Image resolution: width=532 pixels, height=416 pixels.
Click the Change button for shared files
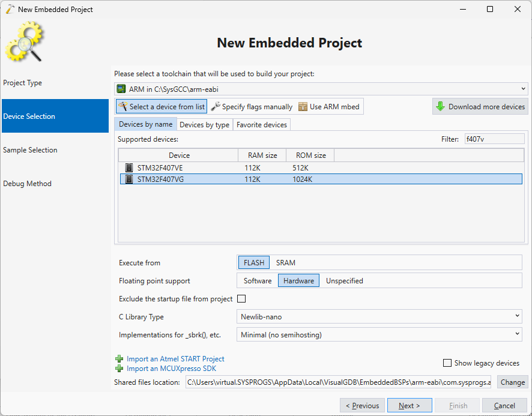click(x=512, y=382)
